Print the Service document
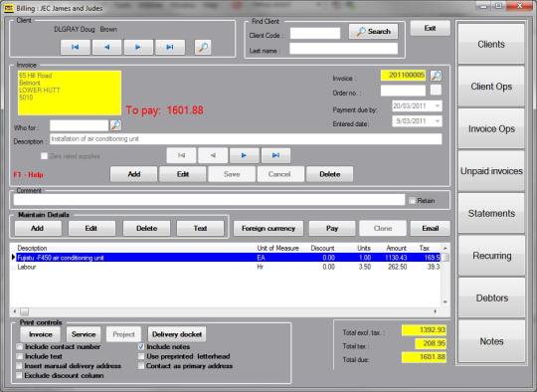 pyautogui.click(x=84, y=334)
